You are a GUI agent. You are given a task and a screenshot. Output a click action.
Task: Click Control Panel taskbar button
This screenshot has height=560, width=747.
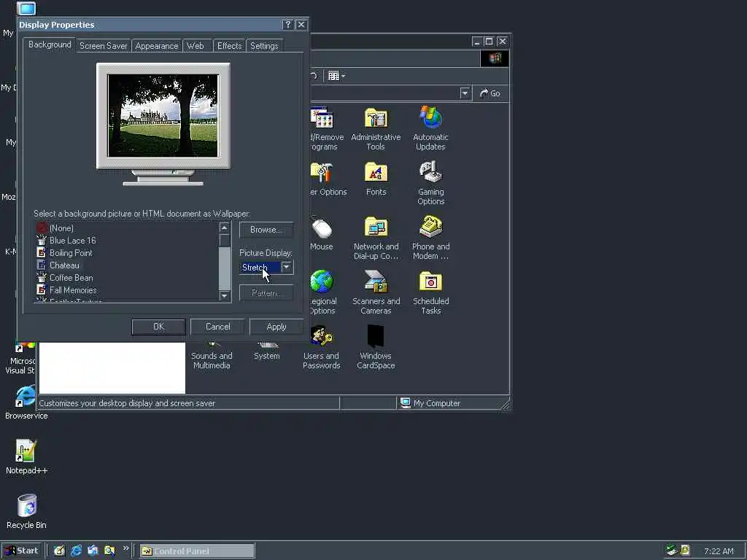click(x=197, y=551)
